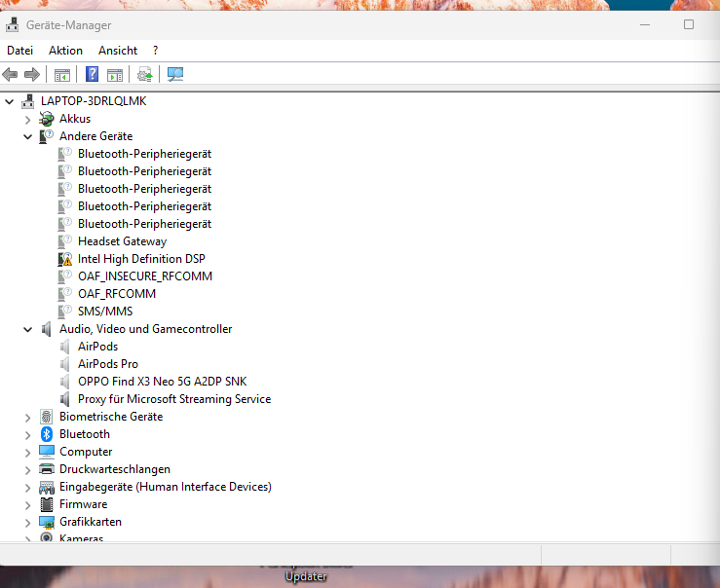Open the Aktion menu
The image size is (720, 588).
[65, 51]
